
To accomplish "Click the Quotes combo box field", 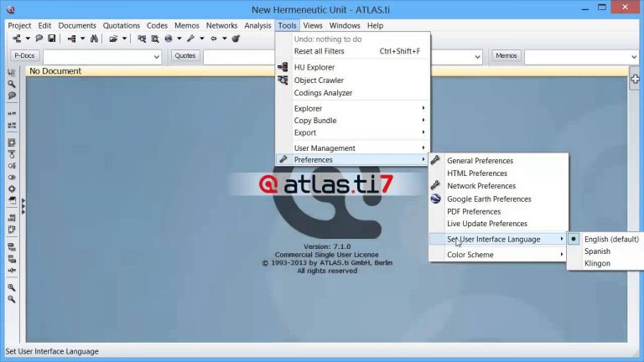I will (239, 57).
